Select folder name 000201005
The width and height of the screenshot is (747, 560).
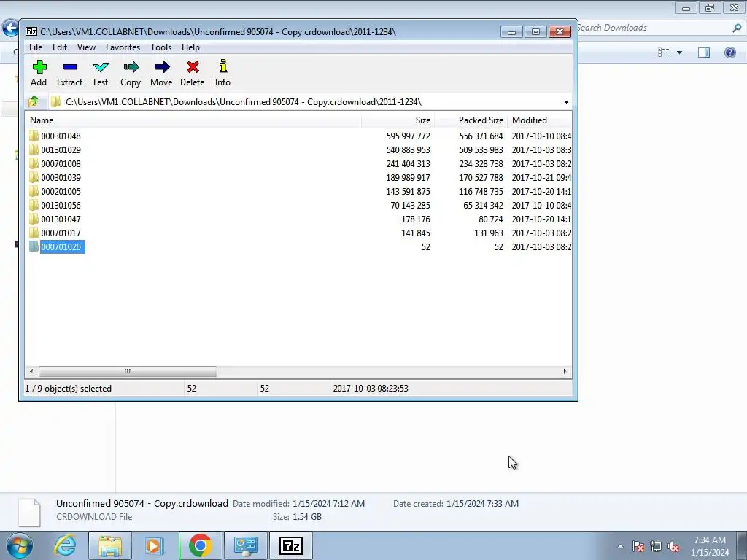(61, 191)
